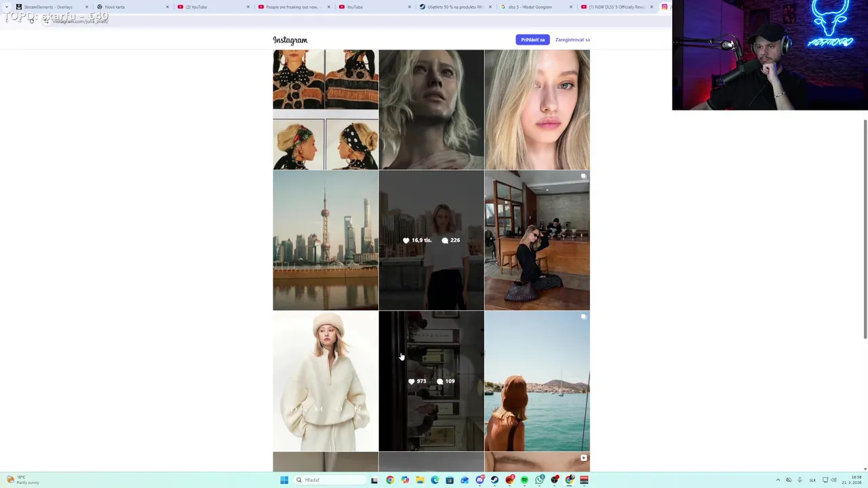This screenshot has height=488, width=868.
Task: Open the vintage headscarf collage post
Action: click(325, 109)
